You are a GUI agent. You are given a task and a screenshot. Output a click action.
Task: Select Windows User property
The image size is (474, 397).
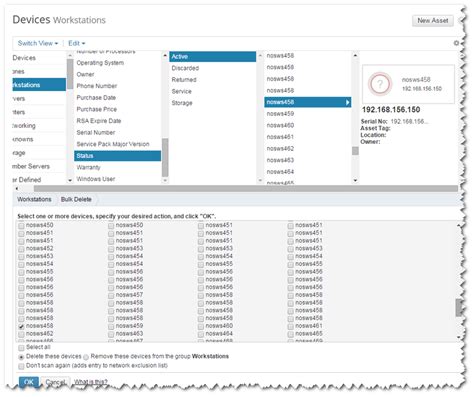[96, 179]
